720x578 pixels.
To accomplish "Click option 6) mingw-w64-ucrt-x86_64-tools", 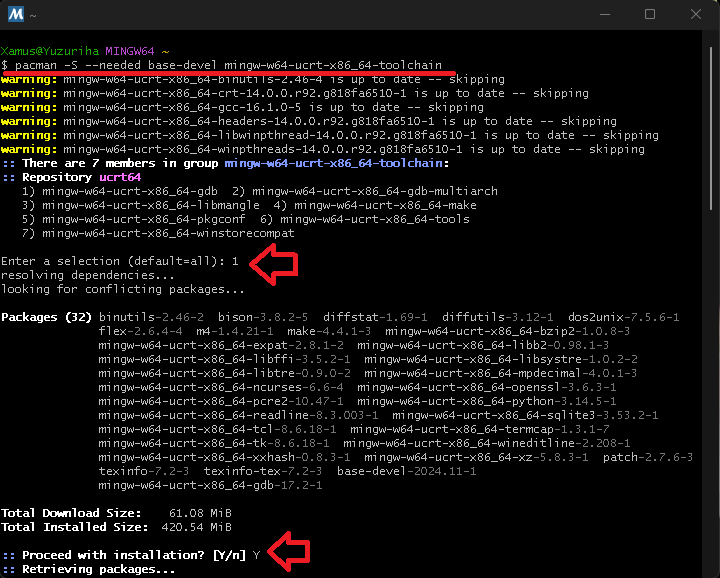I will pyautogui.click(x=365, y=219).
